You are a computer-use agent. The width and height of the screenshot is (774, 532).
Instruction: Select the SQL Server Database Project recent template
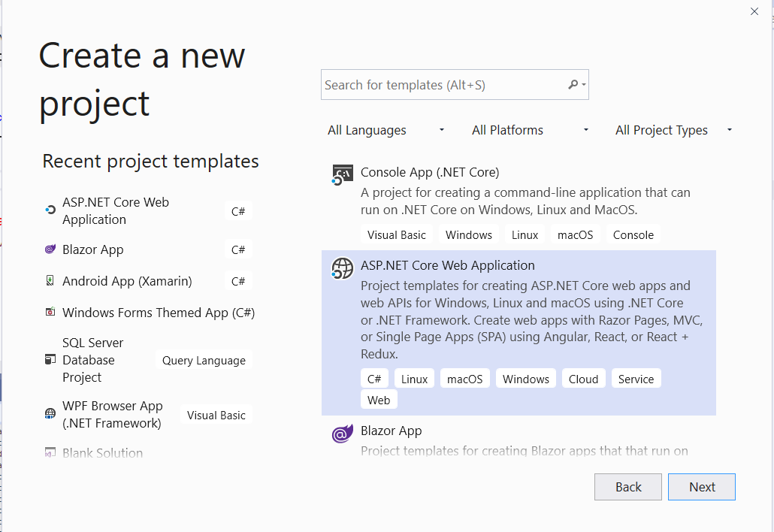[93, 360]
